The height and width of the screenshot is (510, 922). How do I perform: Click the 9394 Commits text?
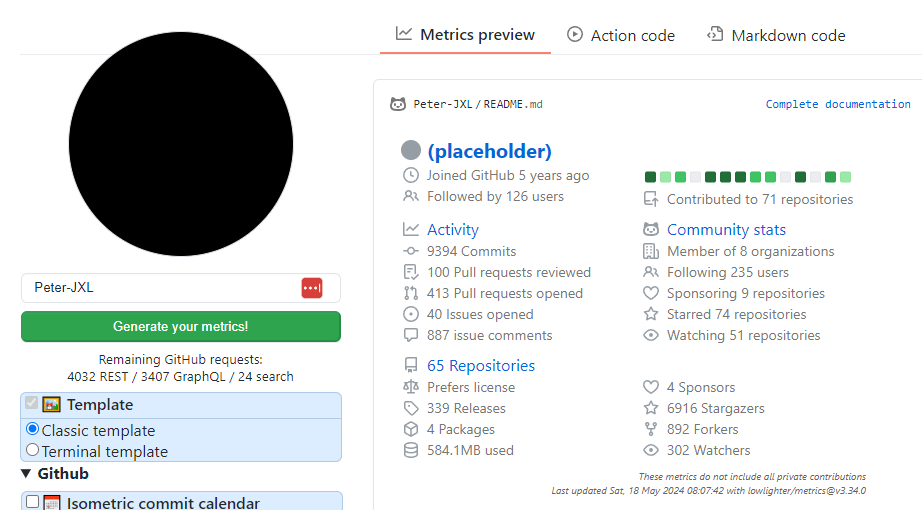click(472, 251)
